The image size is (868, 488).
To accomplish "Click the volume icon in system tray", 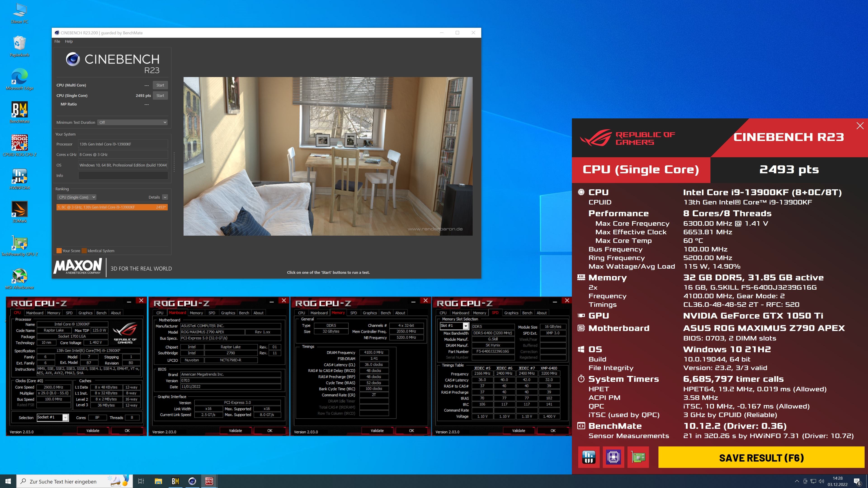I will coord(821,481).
